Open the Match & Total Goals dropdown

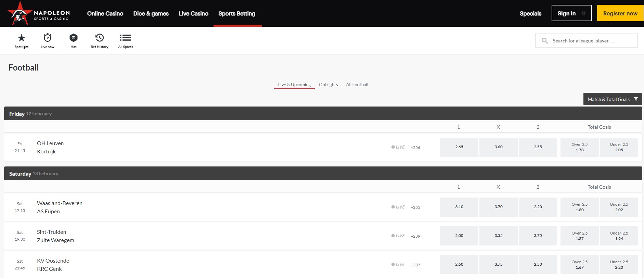pyautogui.click(x=613, y=99)
